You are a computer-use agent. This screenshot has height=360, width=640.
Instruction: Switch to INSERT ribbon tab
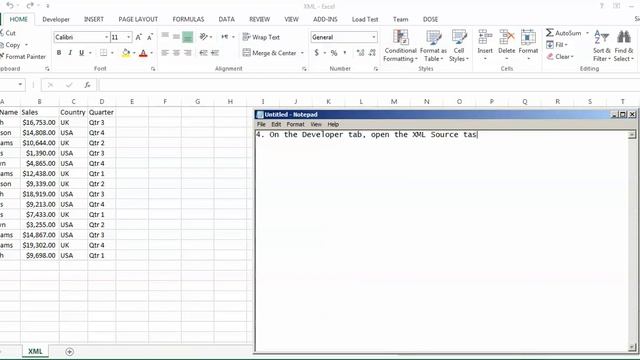(94, 19)
